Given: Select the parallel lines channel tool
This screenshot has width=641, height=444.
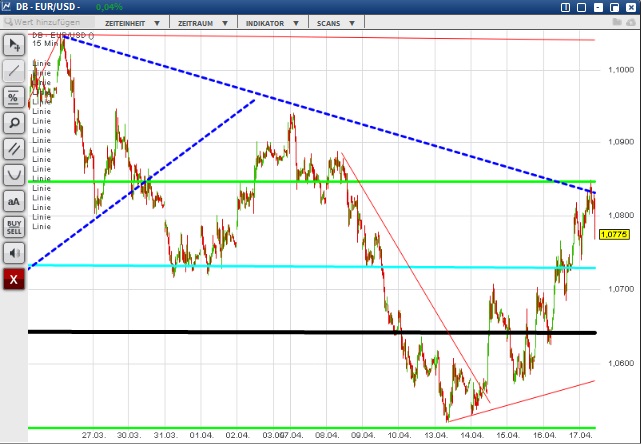Looking at the screenshot, I should pyautogui.click(x=14, y=149).
